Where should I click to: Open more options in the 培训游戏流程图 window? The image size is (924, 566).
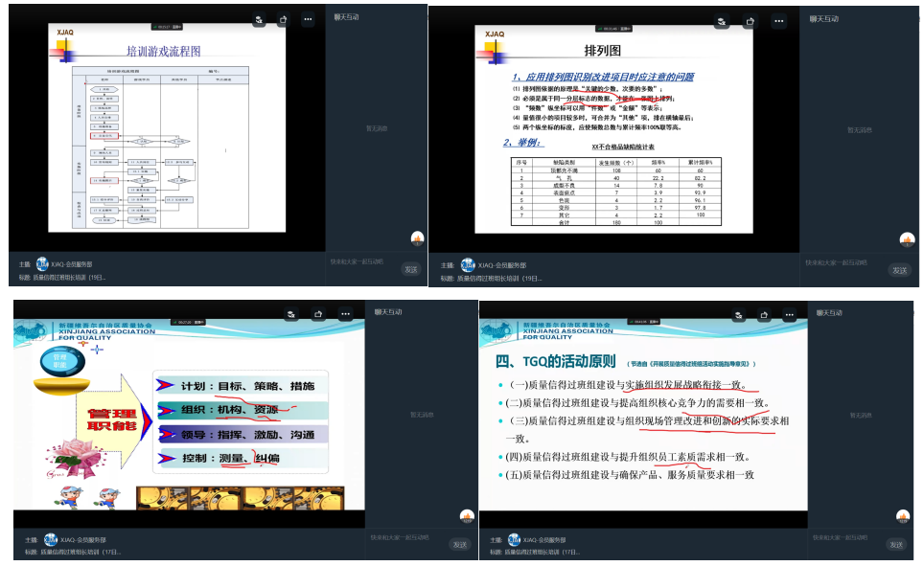pyautogui.click(x=307, y=19)
